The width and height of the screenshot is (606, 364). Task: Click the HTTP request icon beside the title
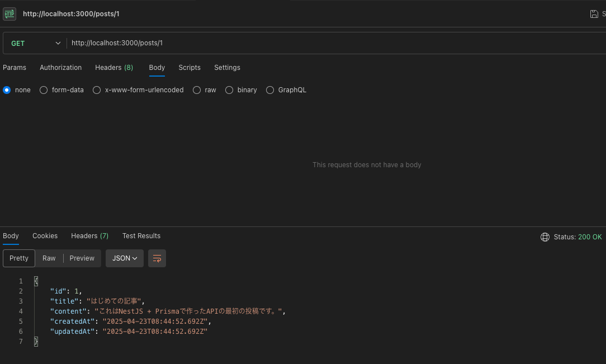(10, 14)
